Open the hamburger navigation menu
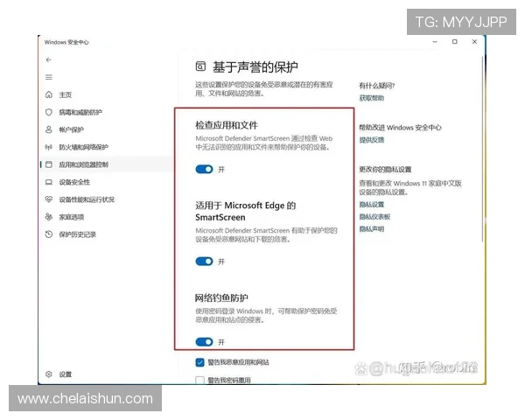 49,77
